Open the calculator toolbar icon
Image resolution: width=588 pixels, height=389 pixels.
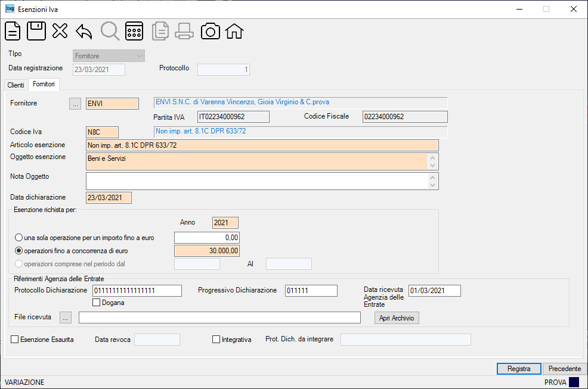(134, 31)
